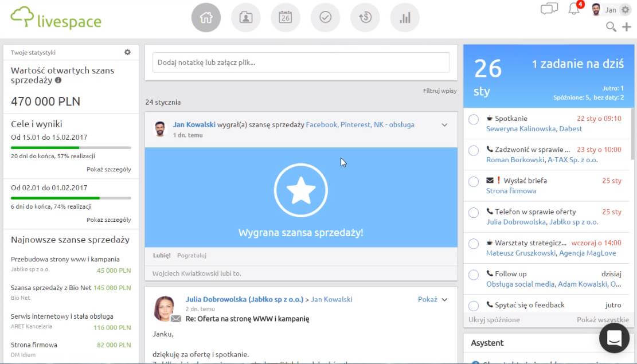Open the contacts icon in top navigation
Image resolution: width=637 pixels, height=364 pixels.
pos(245,18)
